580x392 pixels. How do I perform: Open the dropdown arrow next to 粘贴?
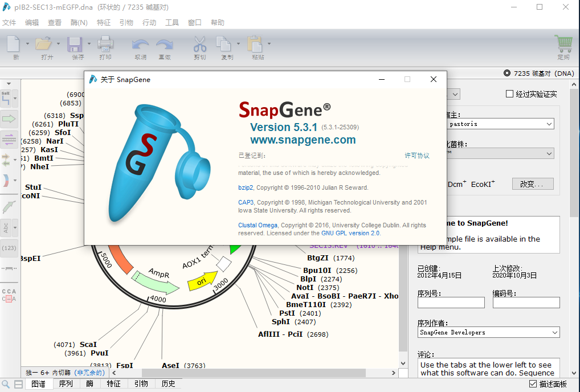(x=269, y=44)
